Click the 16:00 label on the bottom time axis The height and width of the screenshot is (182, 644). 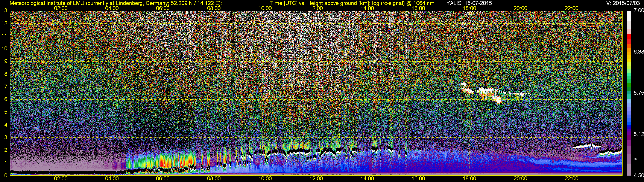pyautogui.click(x=418, y=179)
